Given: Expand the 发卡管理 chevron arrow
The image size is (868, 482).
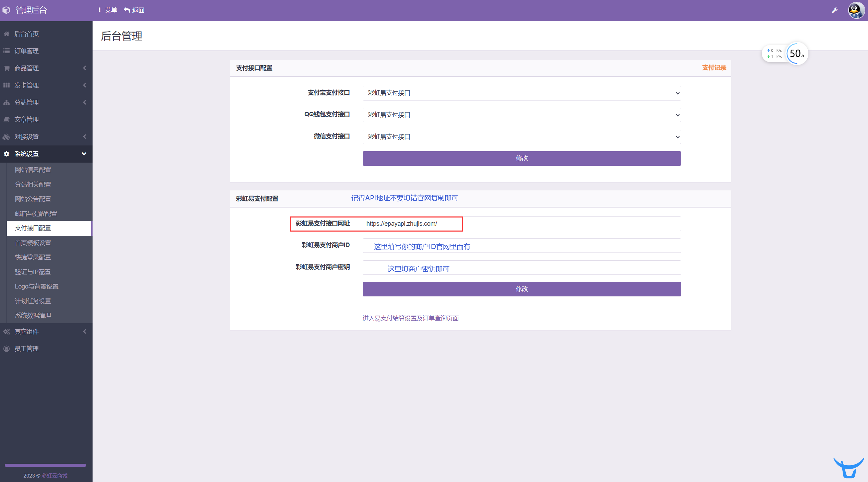Looking at the screenshot, I should (85, 85).
